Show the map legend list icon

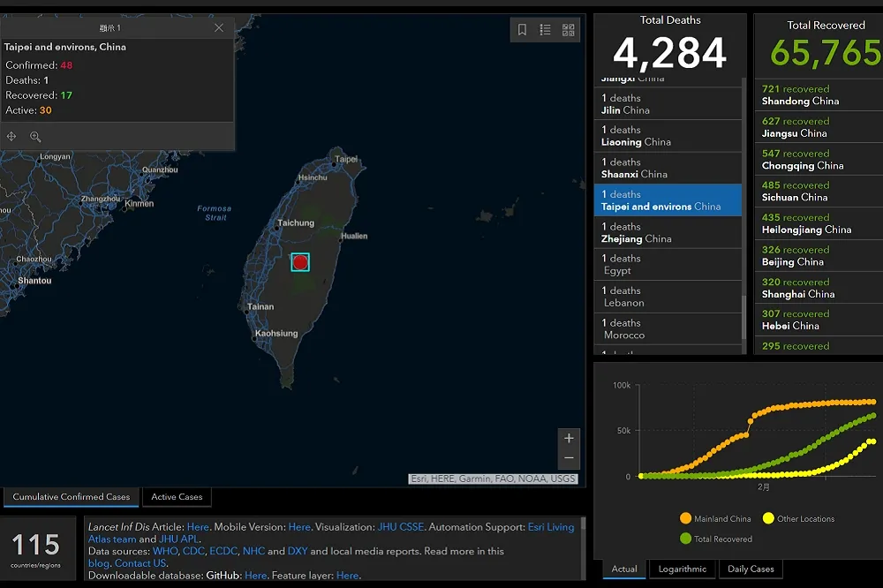tap(545, 30)
